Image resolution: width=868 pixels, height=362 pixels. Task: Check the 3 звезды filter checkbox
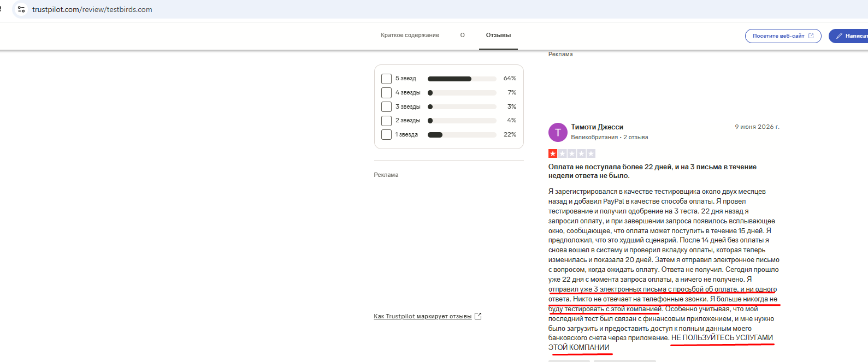[x=386, y=106]
